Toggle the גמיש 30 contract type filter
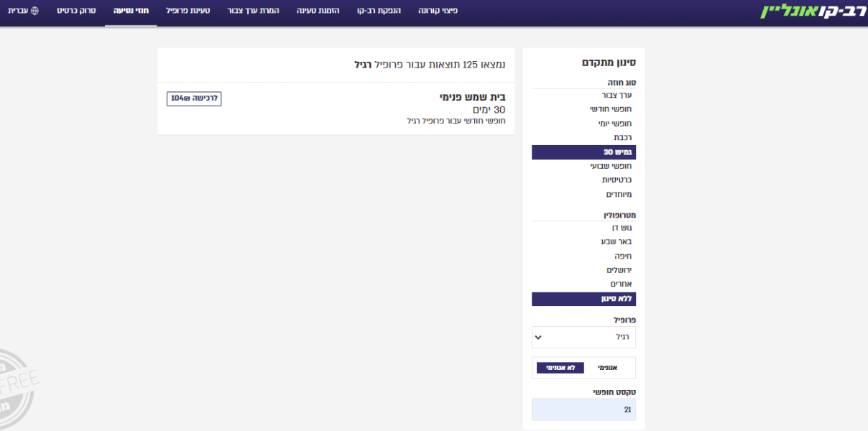The image size is (868, 431). (583, 152)
